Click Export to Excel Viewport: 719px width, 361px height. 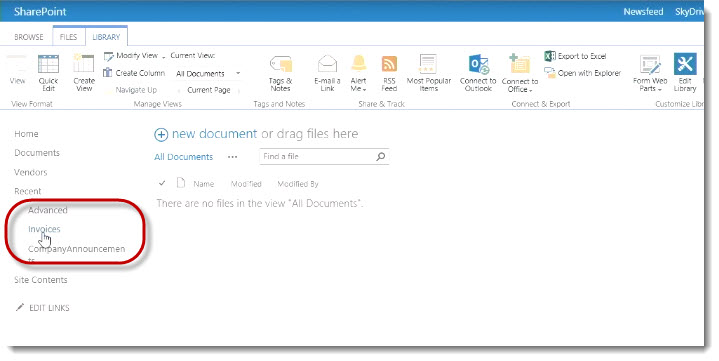(575, 56)
